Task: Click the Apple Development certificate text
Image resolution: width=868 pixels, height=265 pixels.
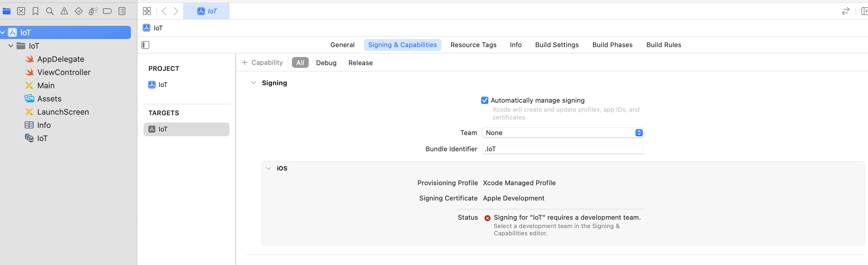Action: [x=514, y=198]
